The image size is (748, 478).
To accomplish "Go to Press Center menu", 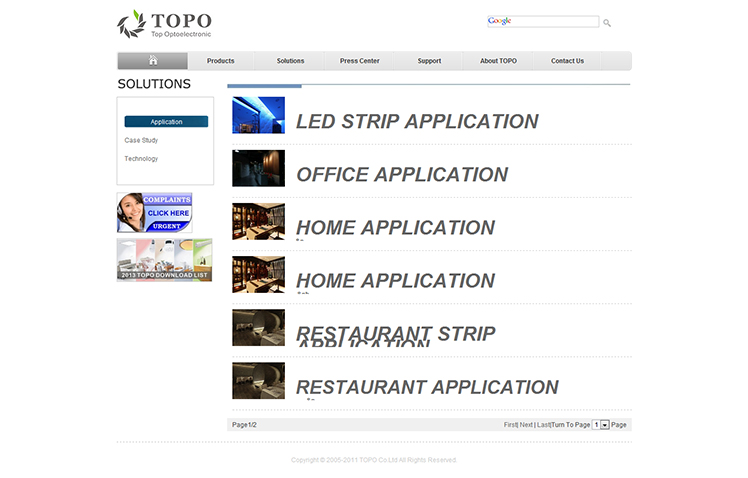I will click(x=359, y=61).
